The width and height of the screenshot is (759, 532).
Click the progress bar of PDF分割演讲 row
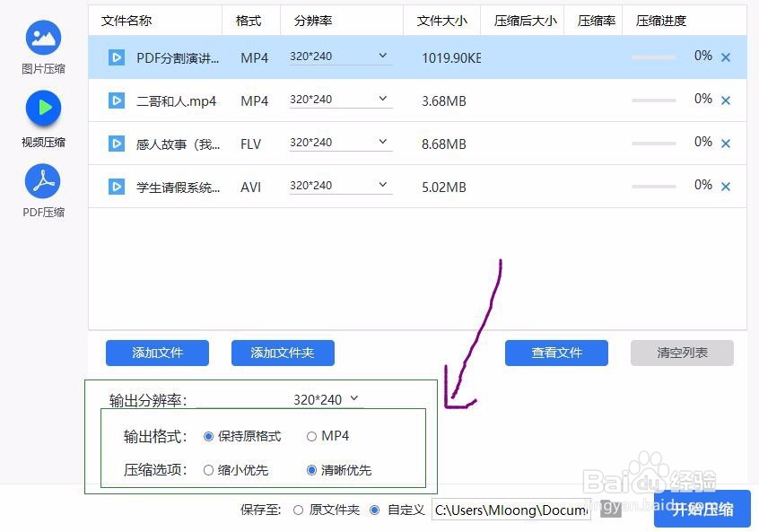point(654,57)
